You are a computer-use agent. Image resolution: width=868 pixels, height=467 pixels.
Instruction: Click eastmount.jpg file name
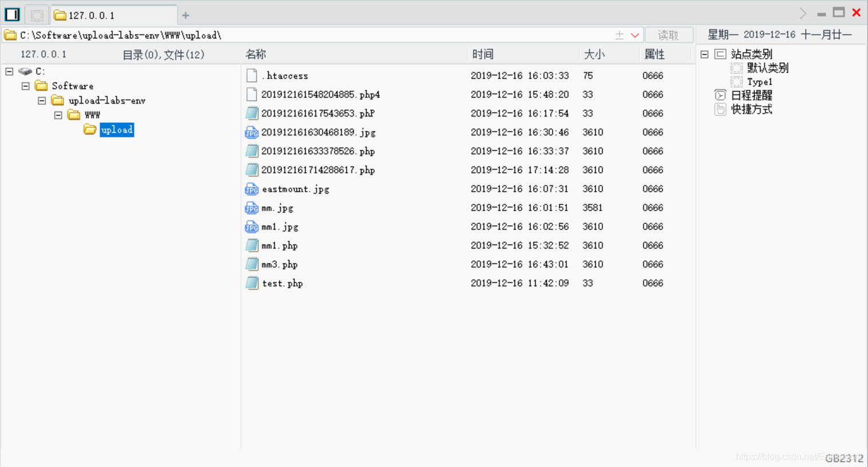click(296, 189)
